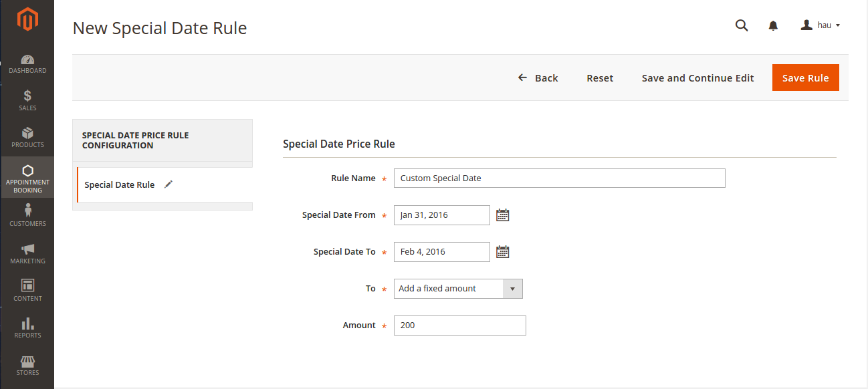868x389 pixels.
Task: Open the Marketing sidebar menu
Action: [27, 253]
